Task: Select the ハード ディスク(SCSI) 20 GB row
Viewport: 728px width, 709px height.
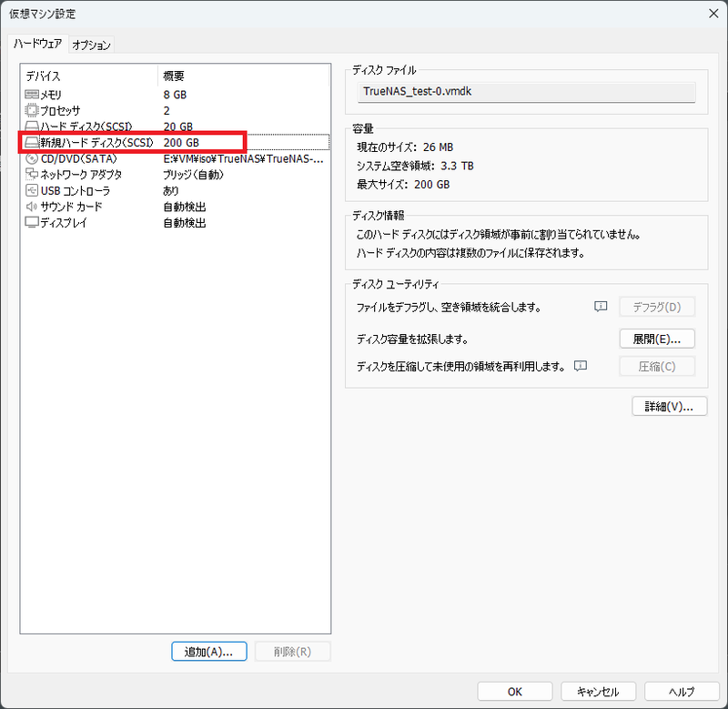Action: tap(177, 127)
